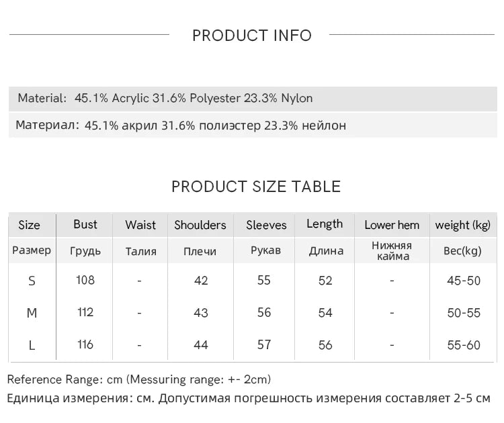Viewport: 504px width, 423px height.
Task: Click the L size row label
Action: (x=32, y=345)
